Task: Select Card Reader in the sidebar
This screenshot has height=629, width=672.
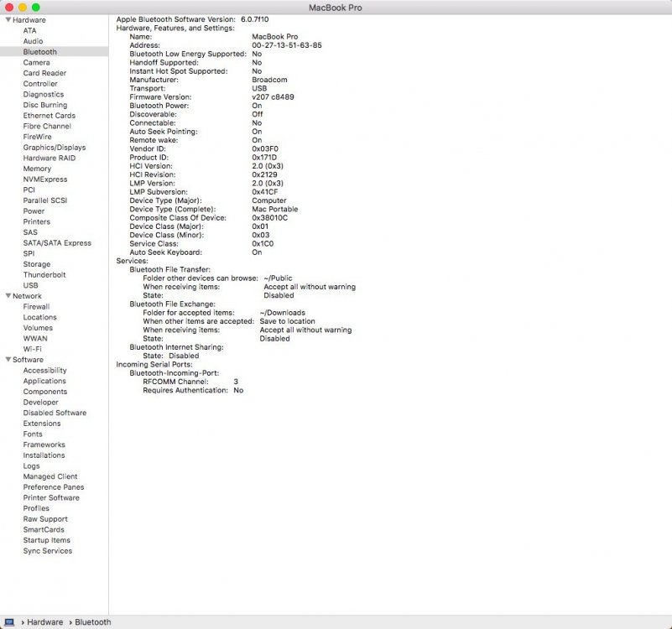Action: pos(44,73)
